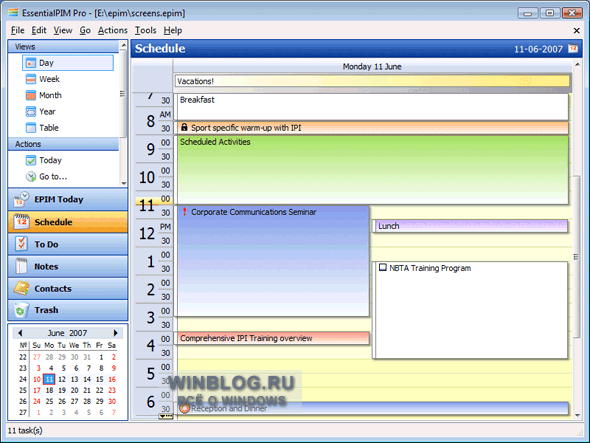
Task: Go to next month in mini calendar
Action: (116, 333)
